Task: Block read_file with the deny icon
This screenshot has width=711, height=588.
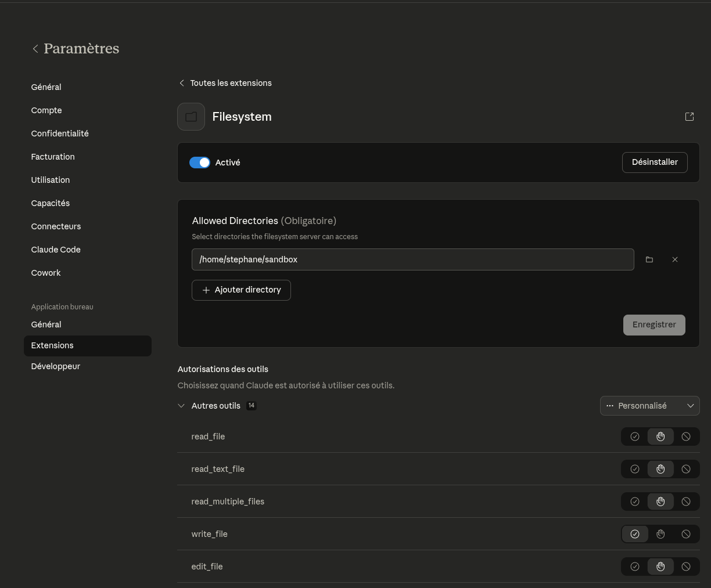Action: click(x=686, y=437)
